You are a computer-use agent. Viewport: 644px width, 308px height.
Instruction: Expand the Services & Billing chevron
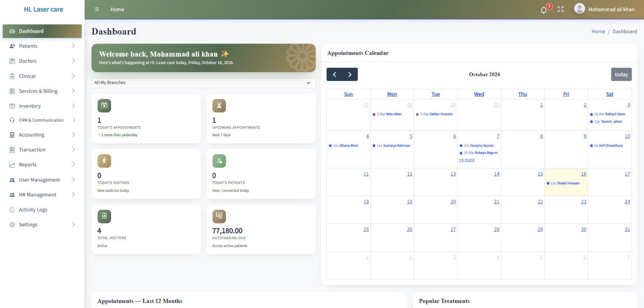pyautogui.click(x=73, y=91)
